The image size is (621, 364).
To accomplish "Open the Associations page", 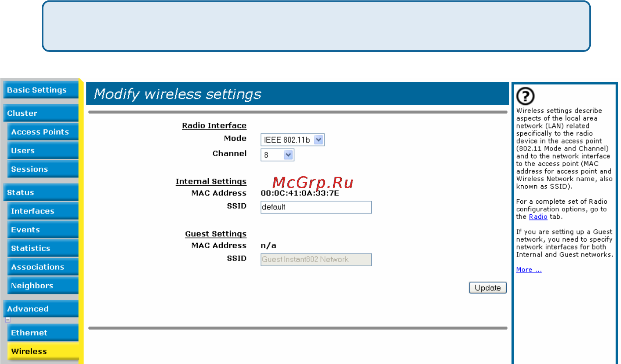I will (x=43, y=267).
